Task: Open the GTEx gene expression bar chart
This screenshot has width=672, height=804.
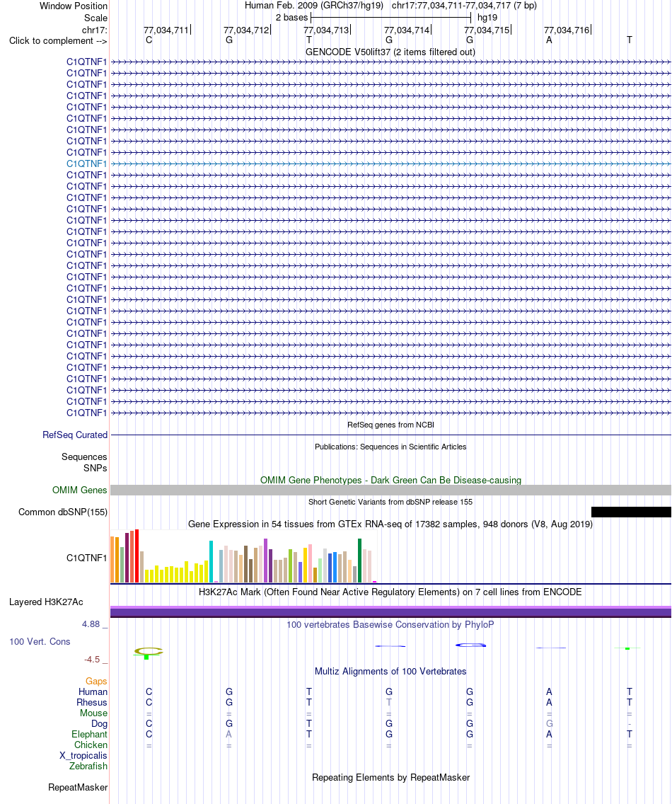Action: pos(243,557)
